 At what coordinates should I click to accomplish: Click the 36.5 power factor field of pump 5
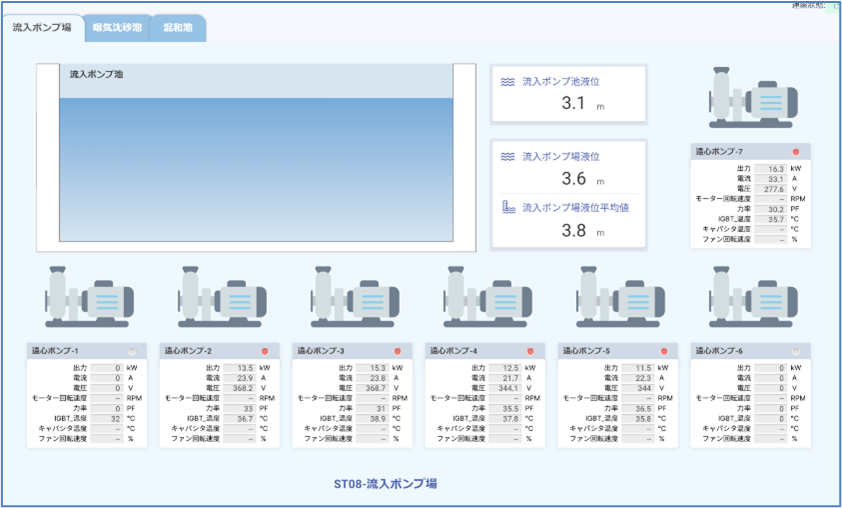tap(638, 409)
